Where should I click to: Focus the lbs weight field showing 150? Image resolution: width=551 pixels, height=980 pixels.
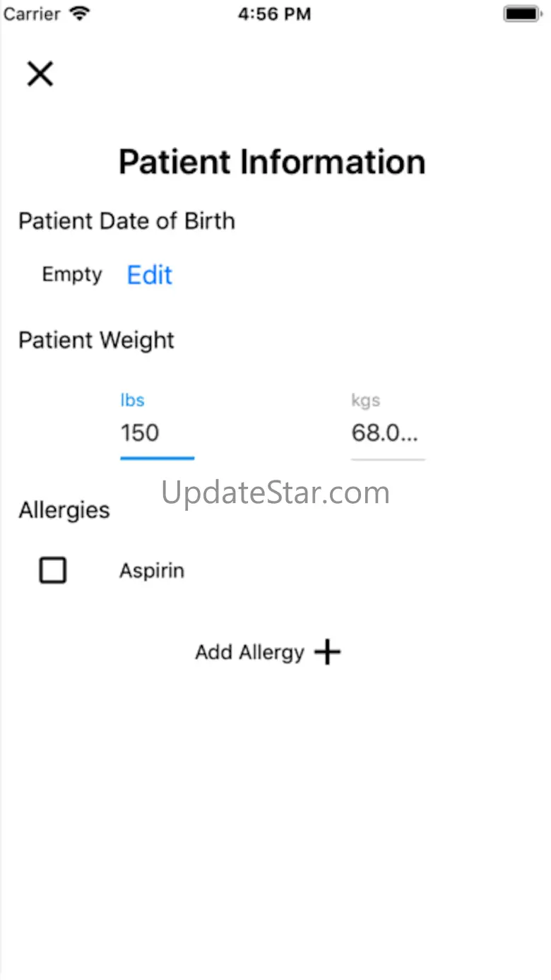(x=157, y=432)
